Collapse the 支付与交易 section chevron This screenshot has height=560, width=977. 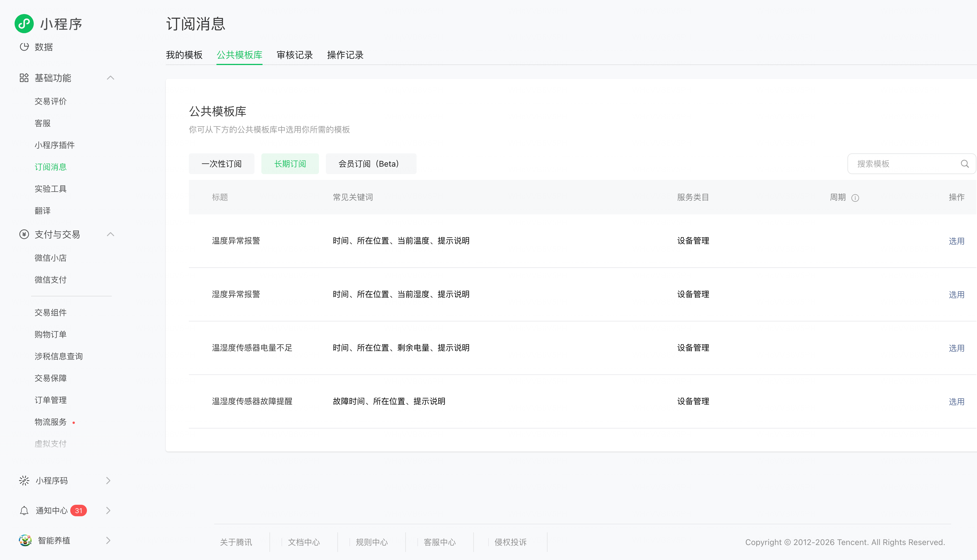point(110,234)
